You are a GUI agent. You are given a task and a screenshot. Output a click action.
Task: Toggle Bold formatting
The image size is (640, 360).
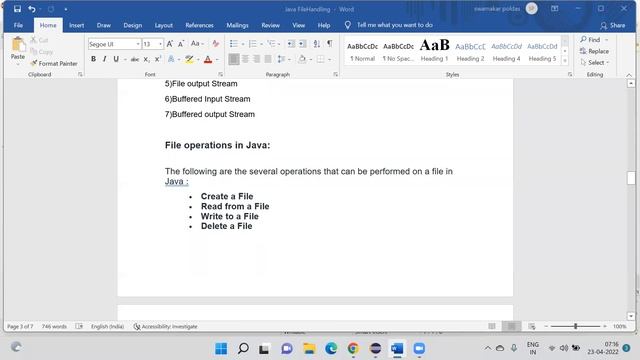pos(93,59)
